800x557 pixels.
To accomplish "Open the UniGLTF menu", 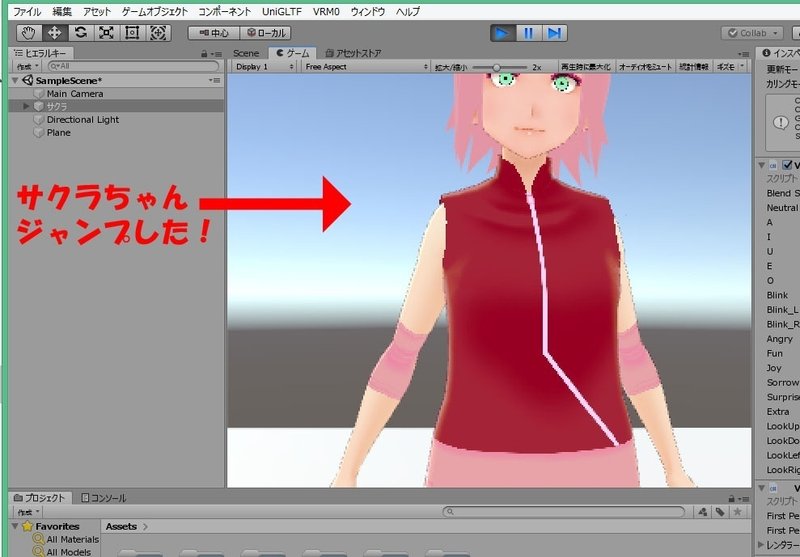I will click(x=282, y=11).
